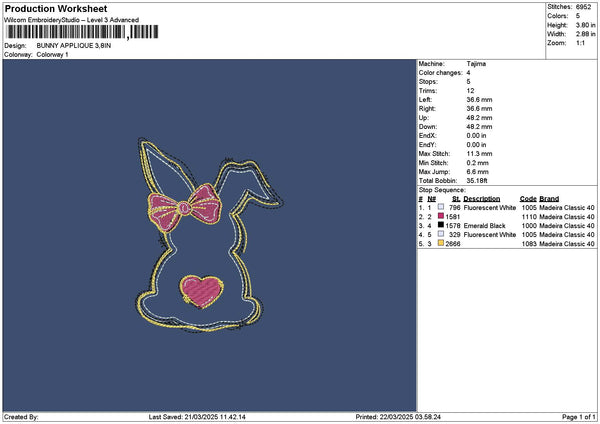Viewport: 600px width, 424px height.
Task: Click the 'Created By:' footer label
Action: point(21,417)
